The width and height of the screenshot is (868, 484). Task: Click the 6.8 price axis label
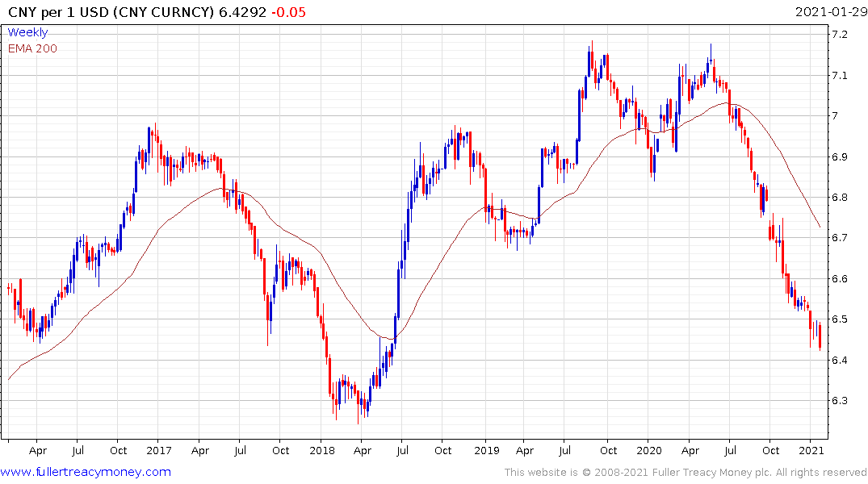839,197
